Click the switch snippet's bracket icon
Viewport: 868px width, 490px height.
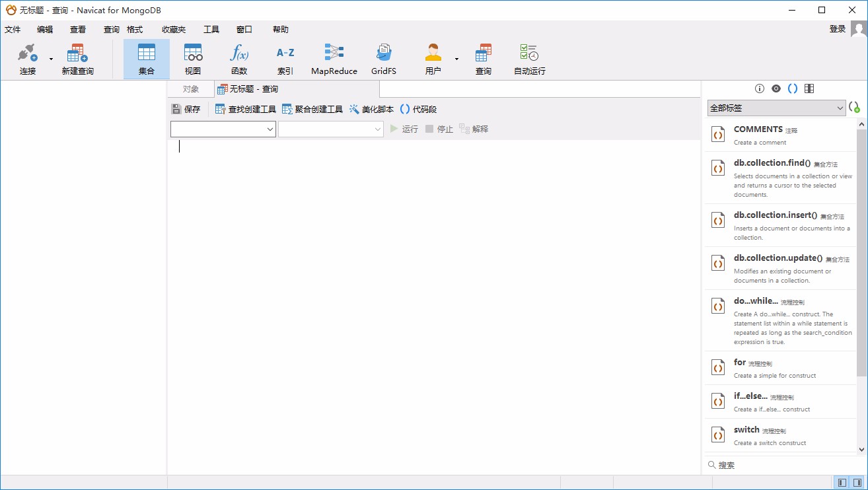(x=718, y=435)
